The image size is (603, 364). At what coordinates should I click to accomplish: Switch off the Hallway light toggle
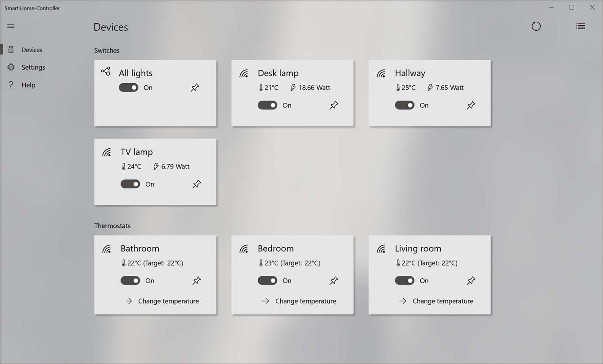click(405, 105)
